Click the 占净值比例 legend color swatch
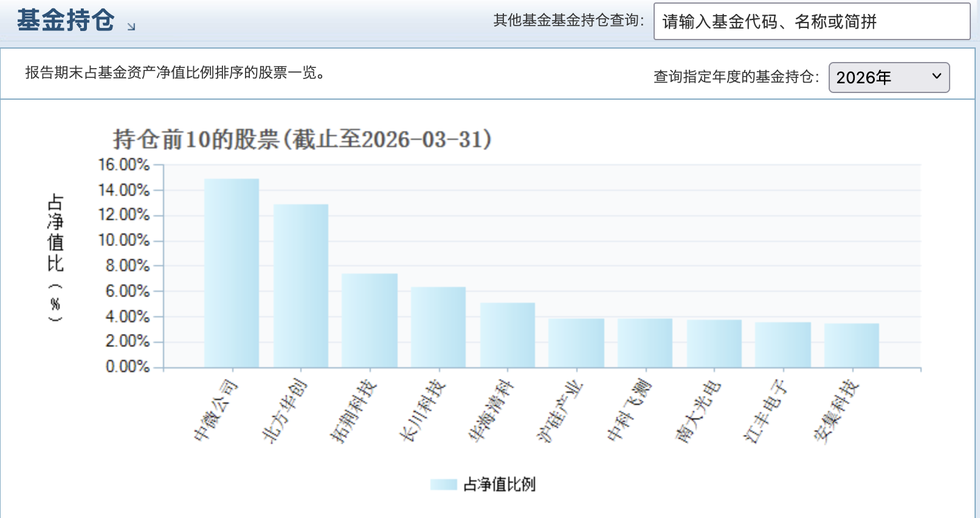The height and width of the screenshot is (518, 980). 444,485
